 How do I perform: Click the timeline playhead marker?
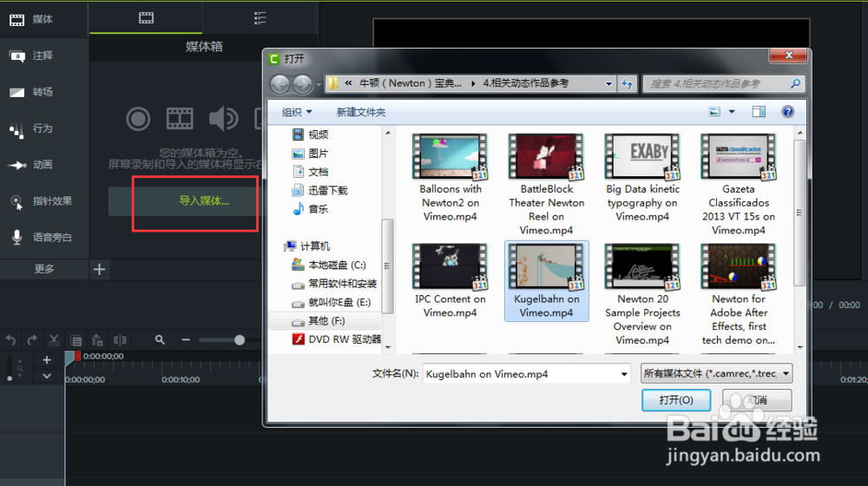coord(71,358)
